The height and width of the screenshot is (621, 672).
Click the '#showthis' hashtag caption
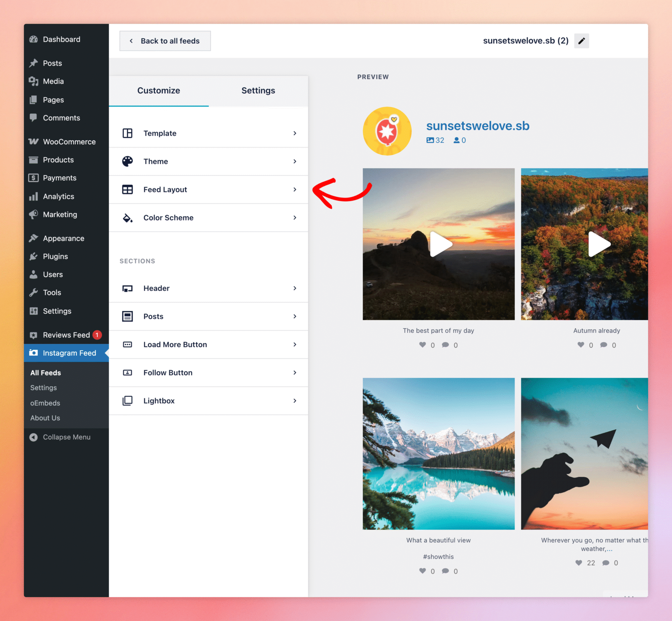click(438, 557)
